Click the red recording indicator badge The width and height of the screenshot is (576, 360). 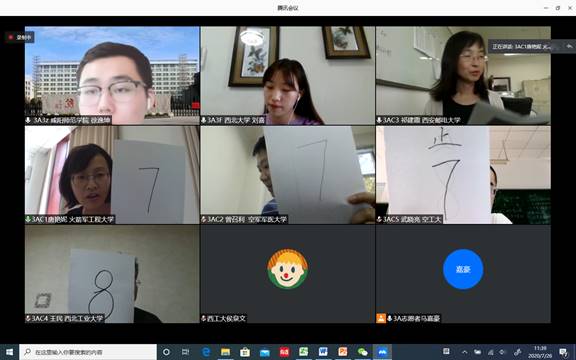click(20, 37)
